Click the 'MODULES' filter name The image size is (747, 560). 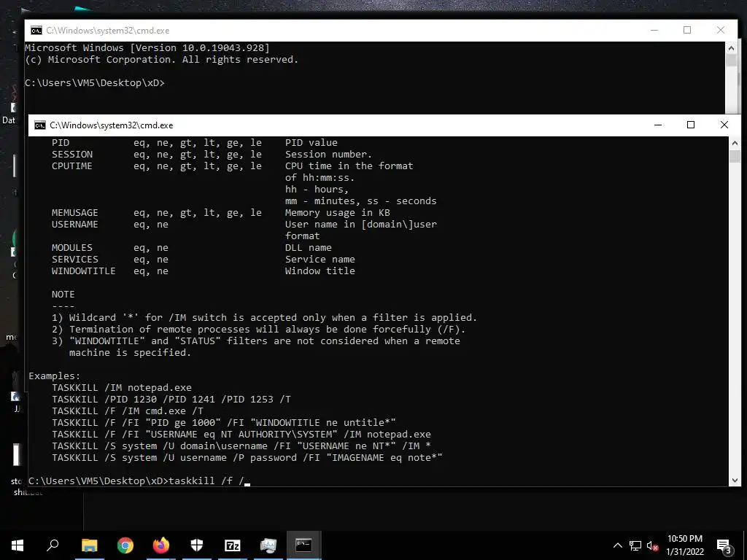click(x=72, y=248)
